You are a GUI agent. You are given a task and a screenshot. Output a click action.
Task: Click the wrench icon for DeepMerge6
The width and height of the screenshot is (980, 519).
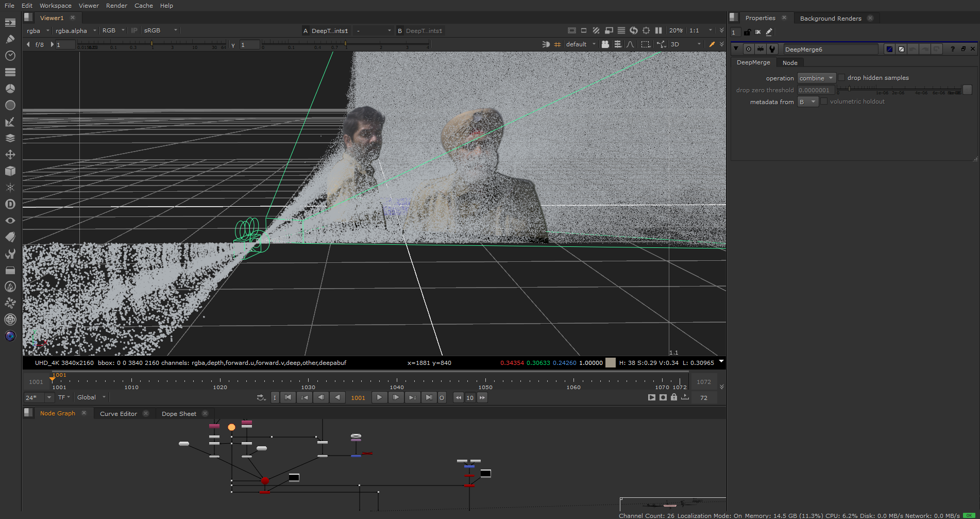pyautogui.click(x=772, y=49)
